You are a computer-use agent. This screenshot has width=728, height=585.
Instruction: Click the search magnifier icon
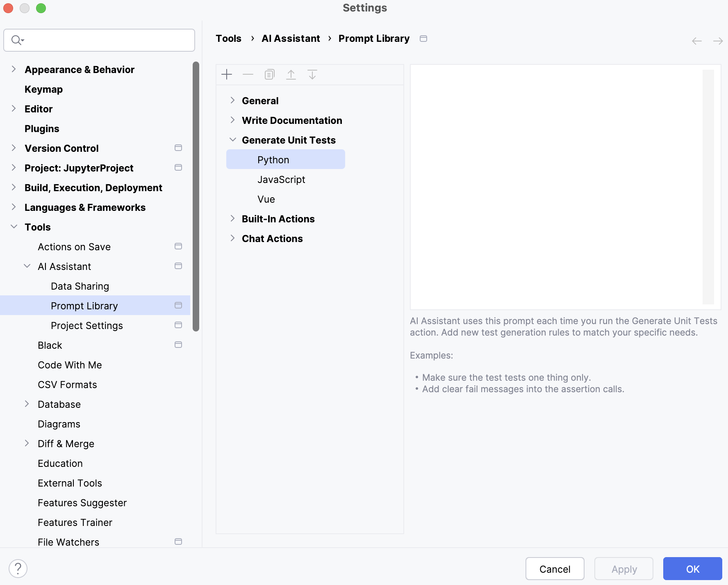point(17,40)
